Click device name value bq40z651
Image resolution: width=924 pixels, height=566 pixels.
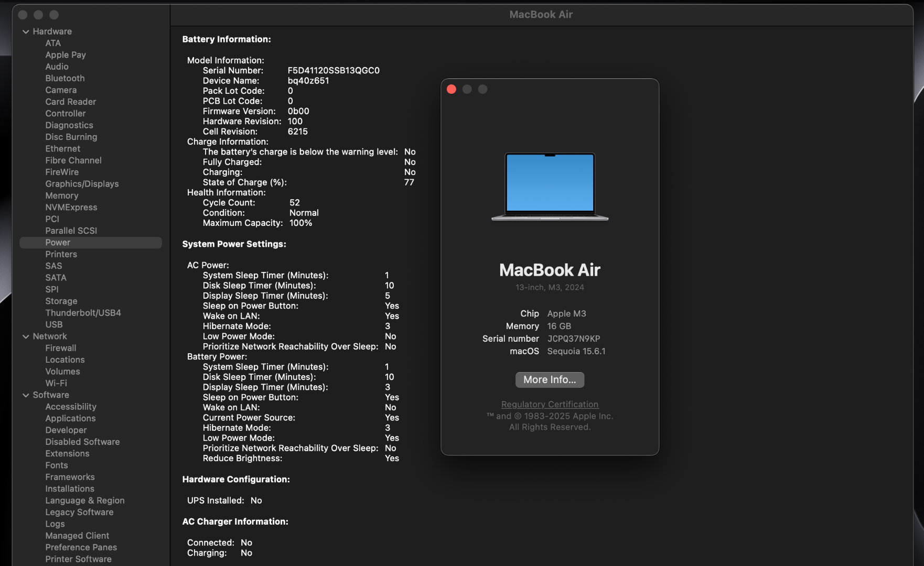pos(308,81)
